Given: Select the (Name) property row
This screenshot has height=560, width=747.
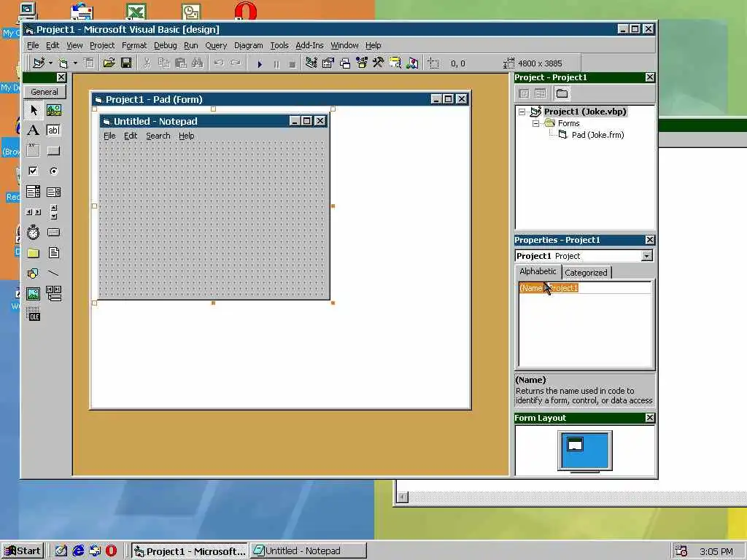Looking at the screenshot, I should (x=584, y=288).
